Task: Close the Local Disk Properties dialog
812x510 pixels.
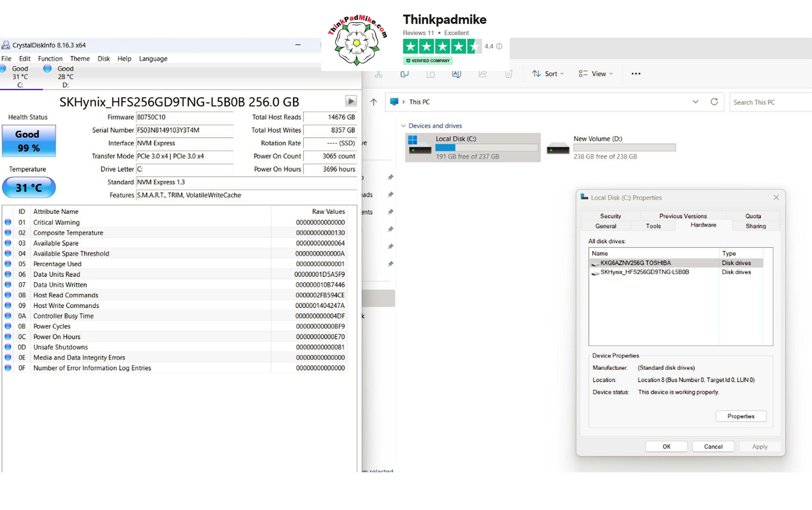Action: coord(776,197)
